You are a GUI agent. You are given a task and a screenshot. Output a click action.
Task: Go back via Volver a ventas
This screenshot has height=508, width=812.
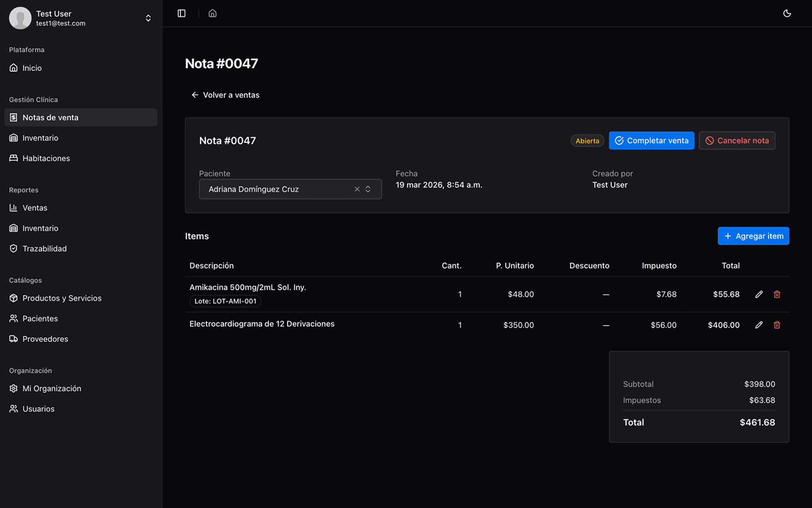tap(225, 95)
